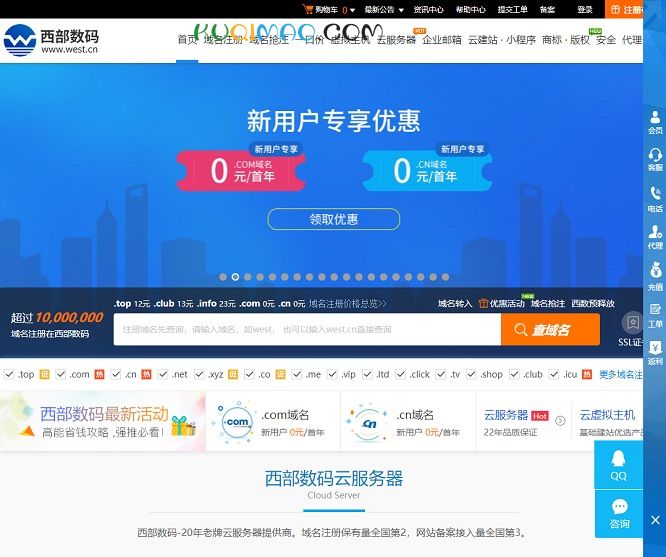The height and width of the screenshot is (557, 666).
Task: Click the 登录 login link
Action: coord(585,9)
